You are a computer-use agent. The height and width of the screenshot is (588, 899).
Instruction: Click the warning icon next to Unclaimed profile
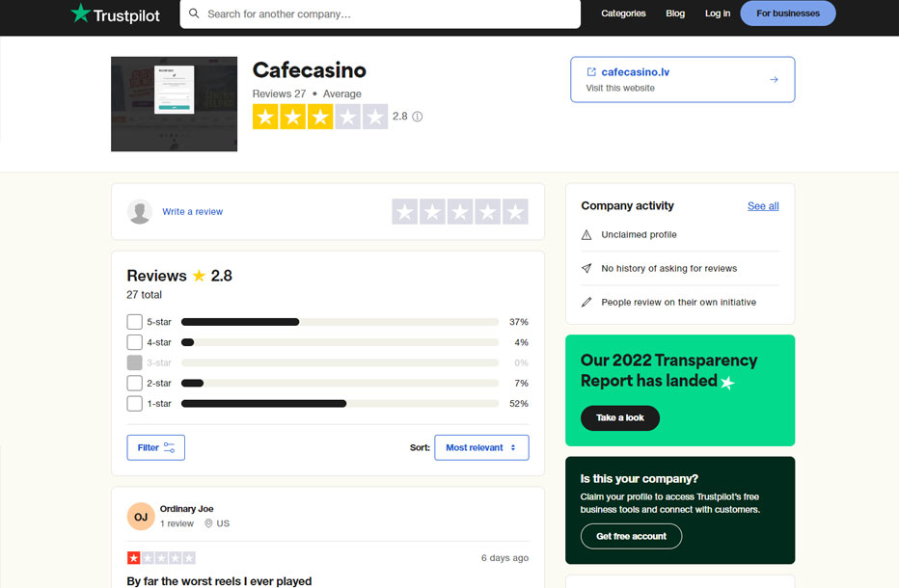(586, 235)
